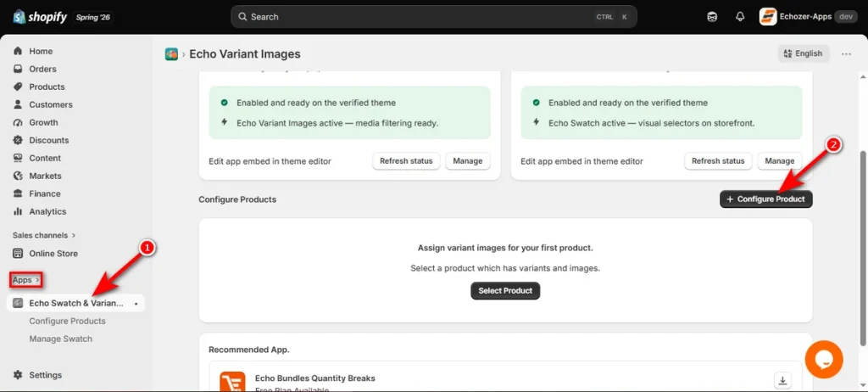Click Manage for Echo Swatch embed
Viewport: 868px width, 392px height.
pos(780,161)
